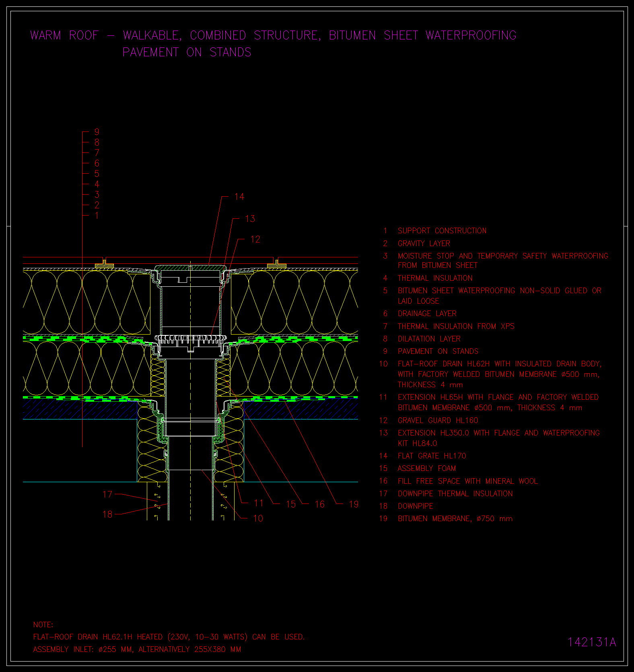Click callout label 18 near the downpipe
Image resolution: width=634 pixels, height=672 pixels.
[x=107, y=514]
